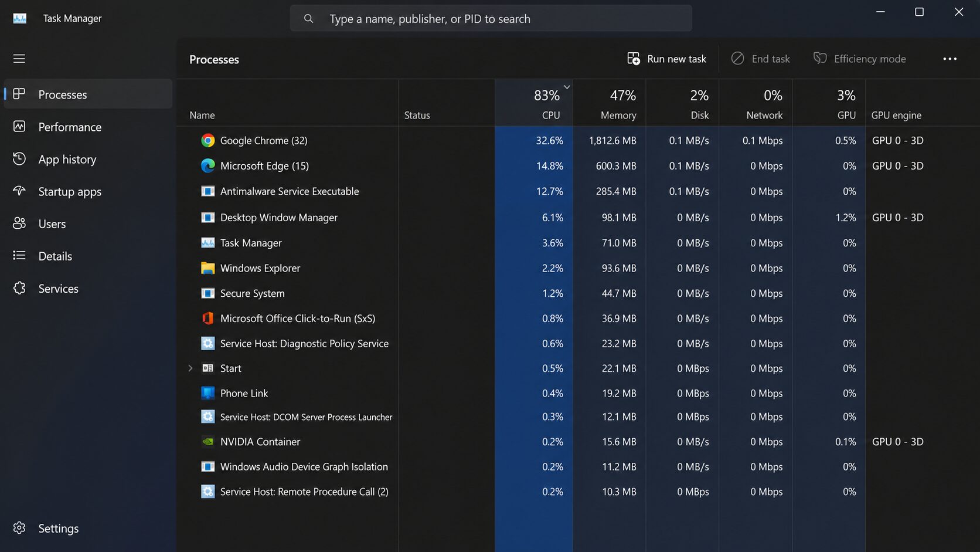Sort by the Network column header
The image size is (980, 552).
(756, 103)
